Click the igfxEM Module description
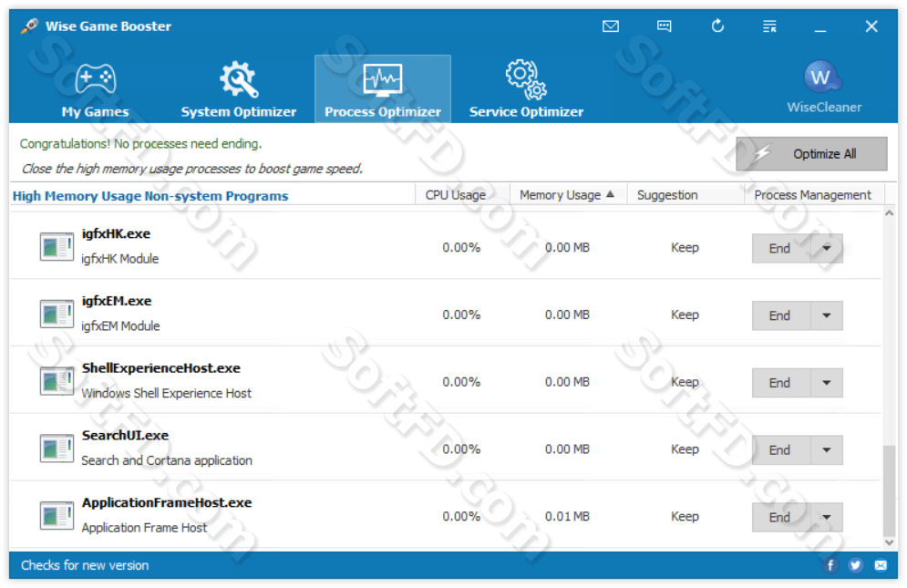 click(x=120, y=325)
